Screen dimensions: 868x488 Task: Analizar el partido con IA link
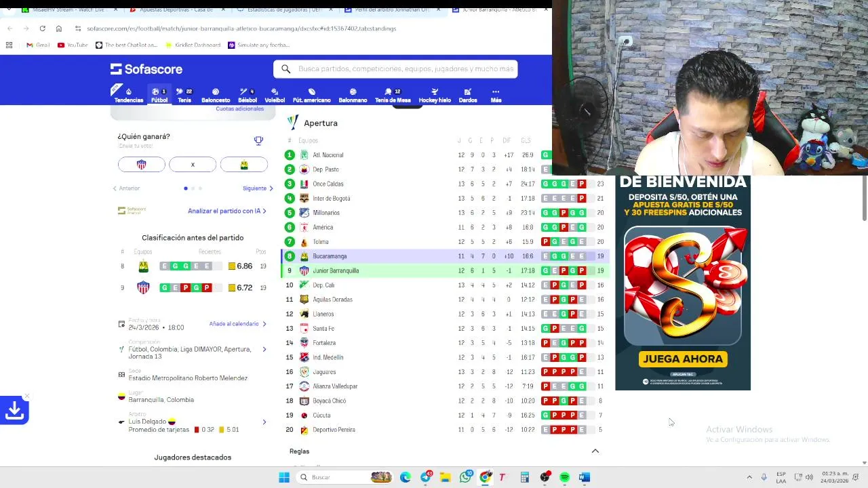(x=227, y=211)
